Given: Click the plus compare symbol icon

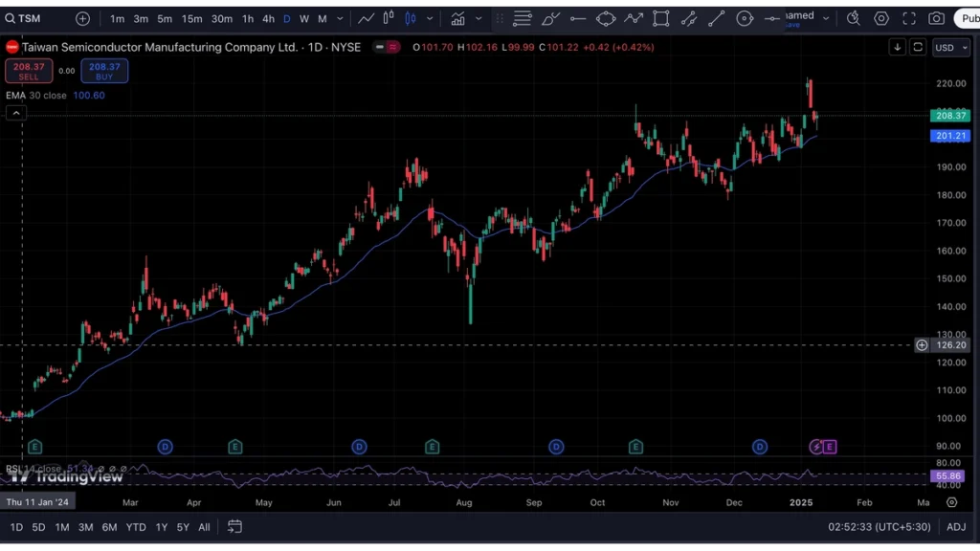Looking at the screenshot, I should click(x=82, y=19).
